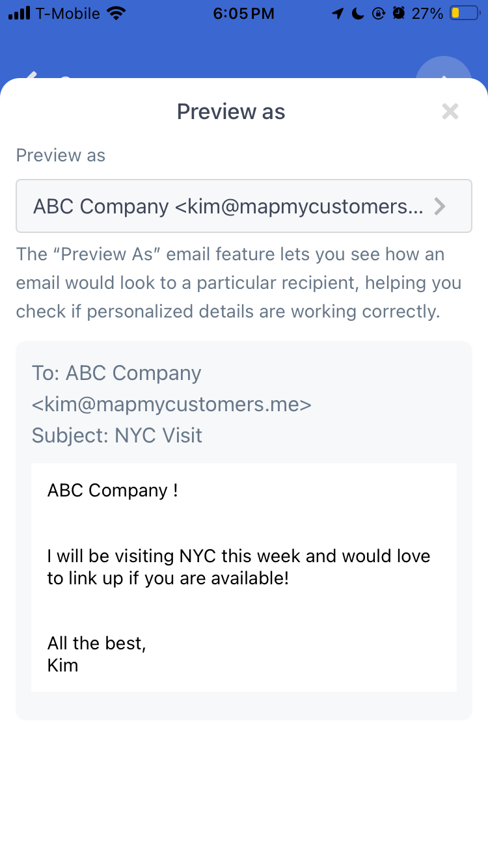Tap the round button in the blue header
Viewport: 488px width, 868px height.
[444, 70]
